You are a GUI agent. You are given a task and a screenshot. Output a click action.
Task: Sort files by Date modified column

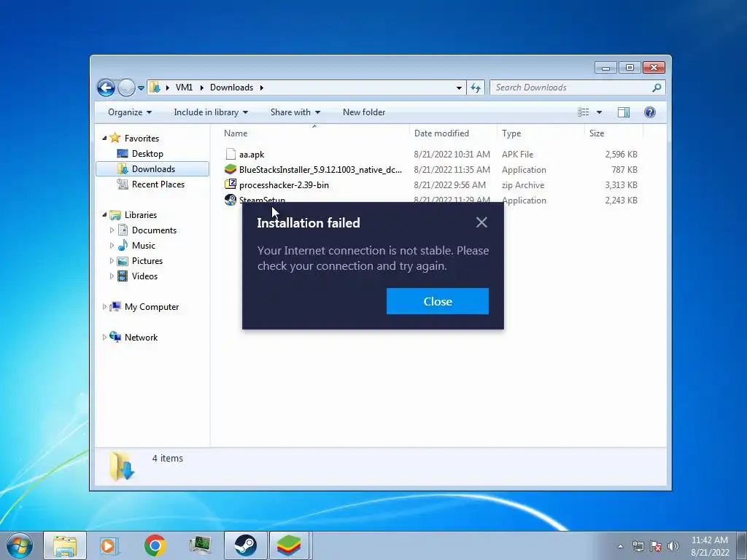coord(453,133)
